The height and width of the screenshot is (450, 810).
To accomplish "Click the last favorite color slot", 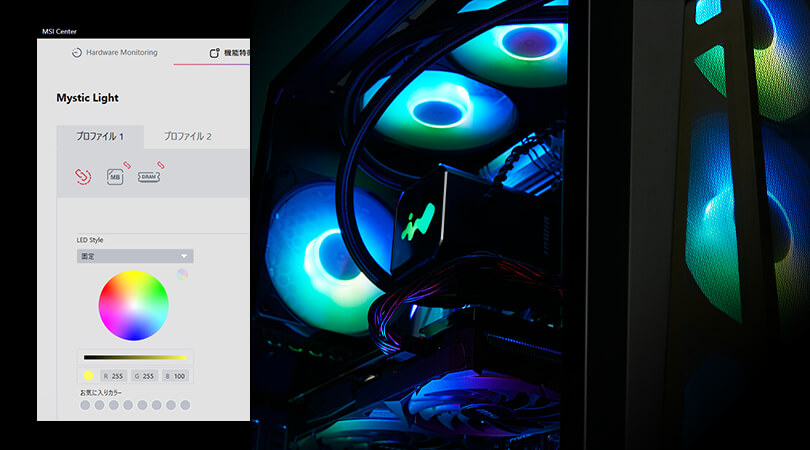I will (x=185, y=405).
